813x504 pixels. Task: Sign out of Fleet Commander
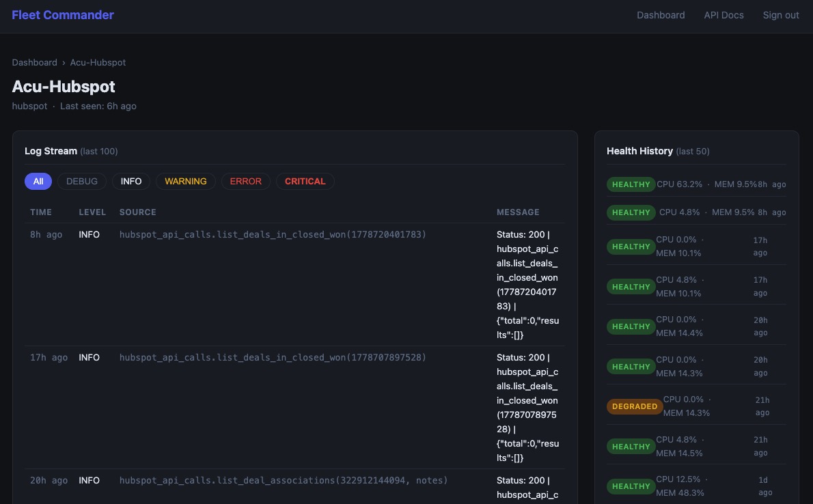[x=781, y=15]
